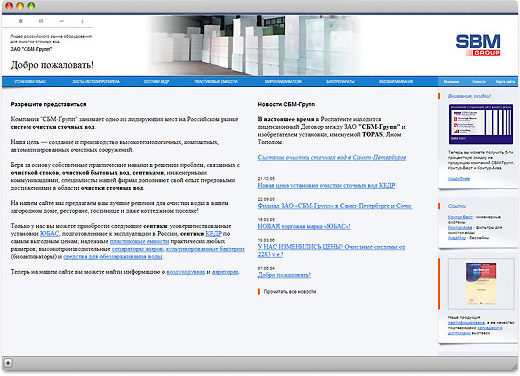Open Системы очистки сточных вод в Санкт-Петербурге link
Viewport: 520px width, 376px height.
click(332, 157)
